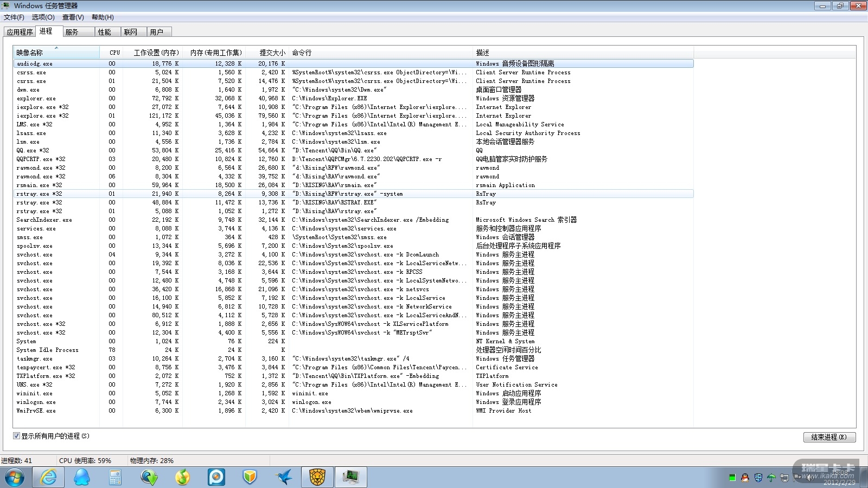This screenshot has height=488, width=868.
Task: Open the 选项(O) menu
Action: click(x=43, y=17)
